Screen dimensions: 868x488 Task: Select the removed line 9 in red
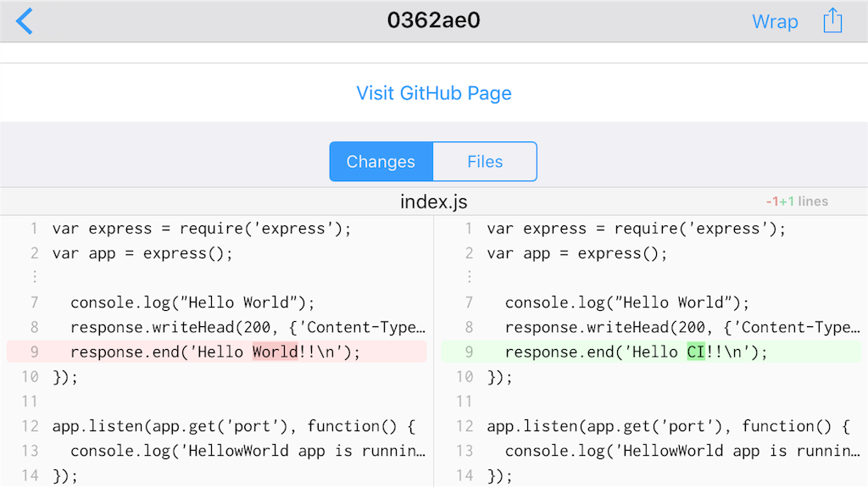(x=216, y=352)
